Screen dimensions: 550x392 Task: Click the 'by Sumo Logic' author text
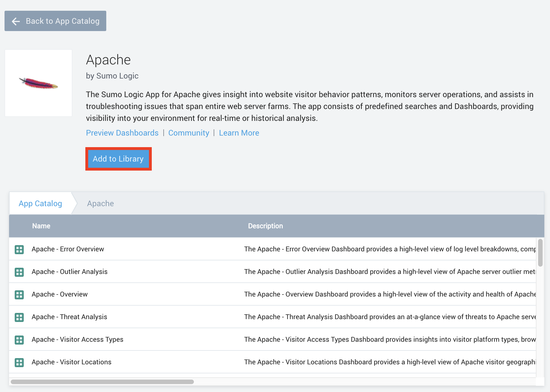pyautogui.click(x=112, y=76)
